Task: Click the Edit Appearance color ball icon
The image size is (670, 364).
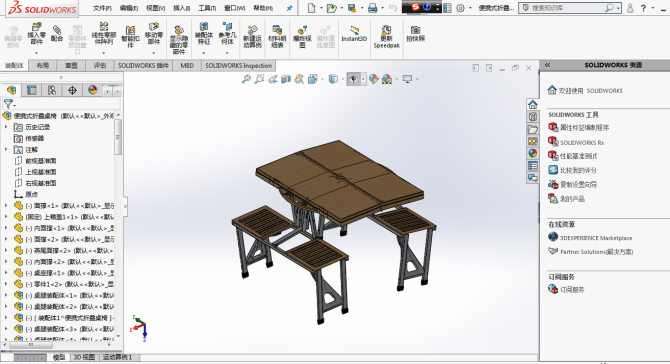Action: [x=373, y=79]
